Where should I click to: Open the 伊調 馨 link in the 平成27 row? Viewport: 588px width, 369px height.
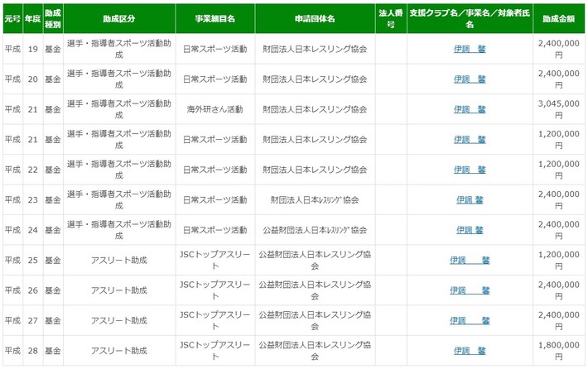tap(470, 321)
